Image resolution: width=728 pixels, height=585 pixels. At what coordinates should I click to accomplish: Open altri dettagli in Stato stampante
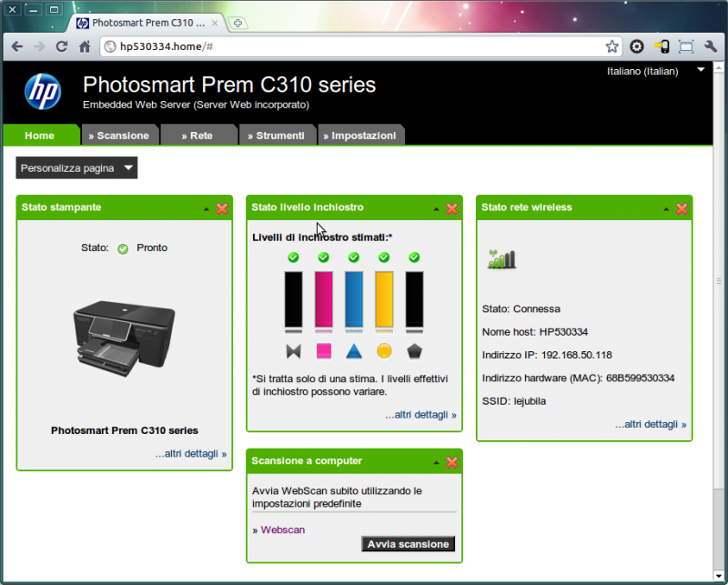(x=191, y=454)
